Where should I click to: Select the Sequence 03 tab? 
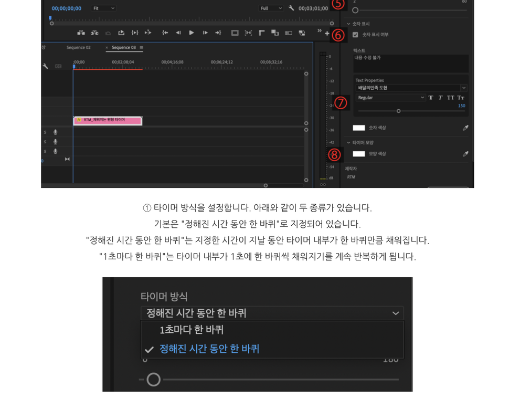(124, 47)
